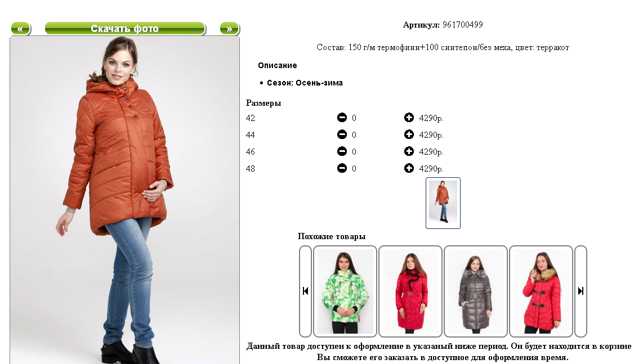Add one item of size 46
Screen dimensions: 634x364
tap(409, 151)
